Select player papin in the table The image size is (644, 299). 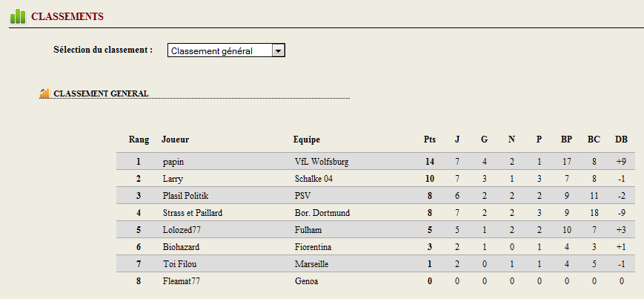[x=173, y=162]
